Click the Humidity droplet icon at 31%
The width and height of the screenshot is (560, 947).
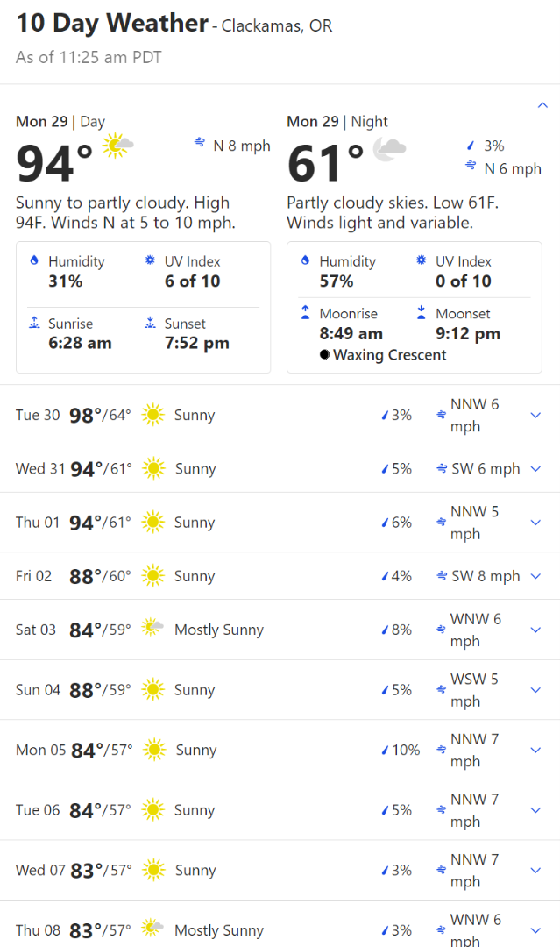34,261
